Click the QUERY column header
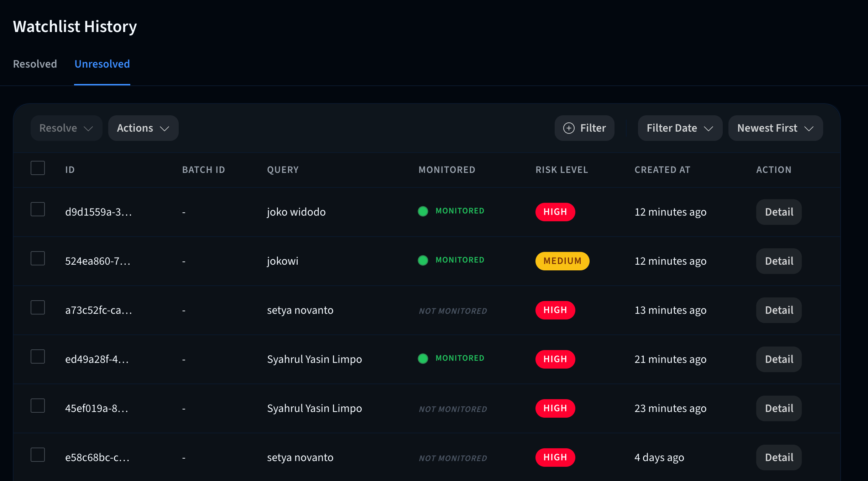This screenshot has height=481, width=868. (283, 170)
